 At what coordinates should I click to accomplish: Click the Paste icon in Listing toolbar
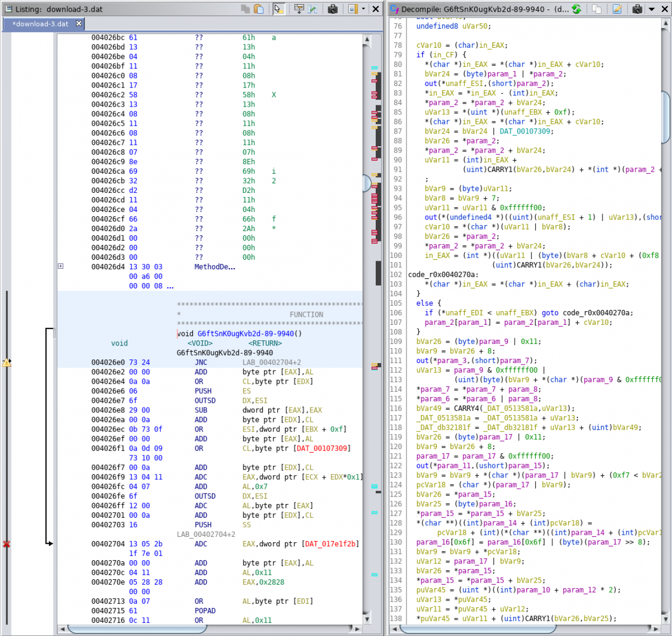click(x=259, y=9)
